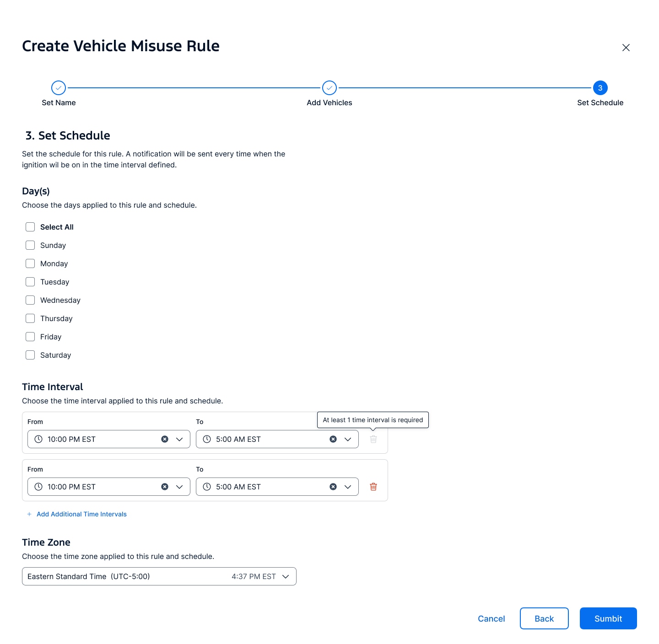Submit the rule with the Sumbit button

(x=608, y=618)
